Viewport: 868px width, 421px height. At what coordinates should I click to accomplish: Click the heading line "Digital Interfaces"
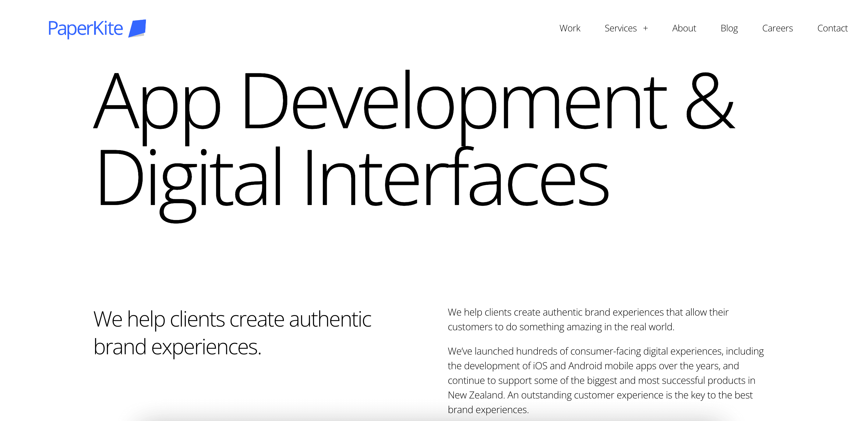(354, 184)
